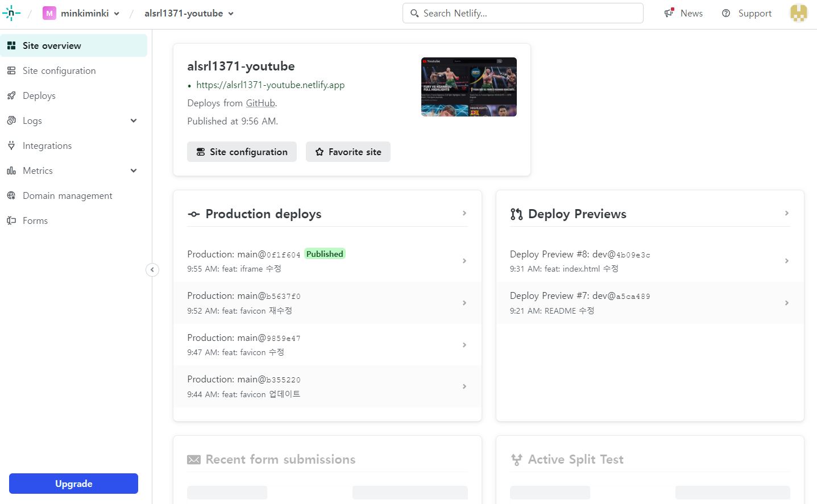The image size is (817, 504).
Task: Click the Favorite site button label
Action: [x=355, y=152]
